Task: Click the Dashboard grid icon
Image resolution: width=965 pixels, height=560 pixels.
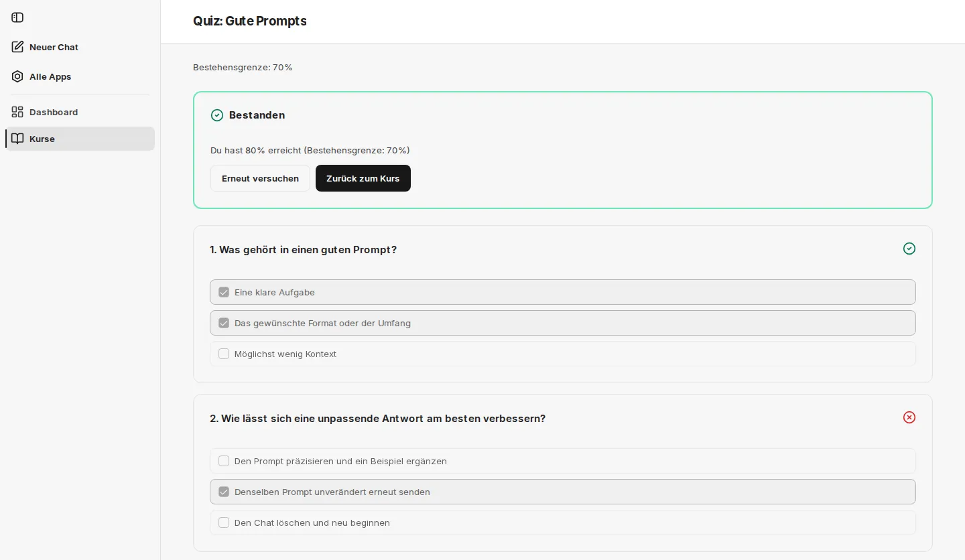Action: [x=17, y=112]
